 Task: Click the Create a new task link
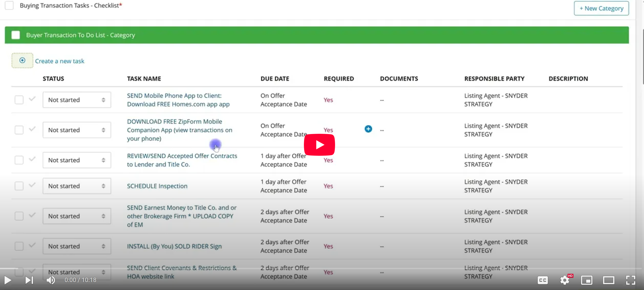[x=60, y=61]
